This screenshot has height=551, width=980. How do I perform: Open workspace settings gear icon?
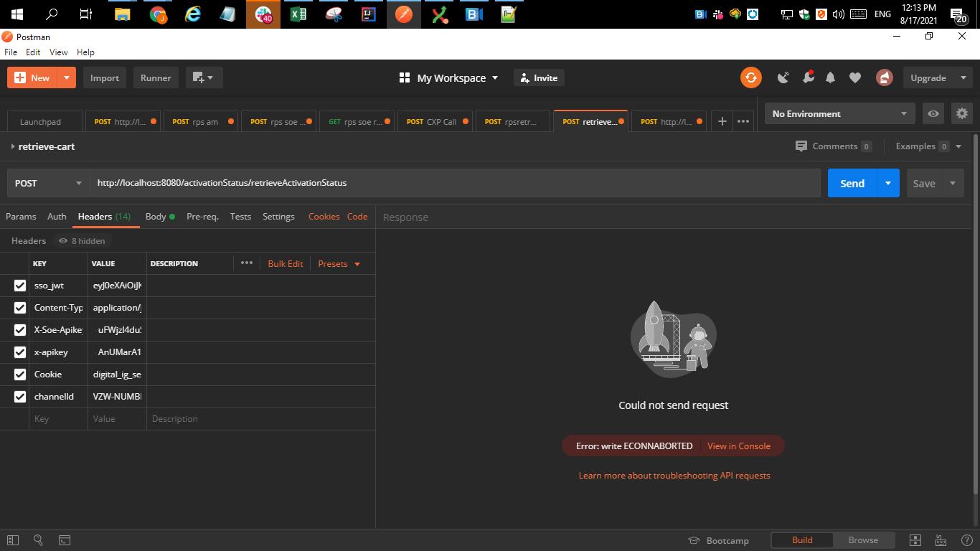pyautogui.click(x=962, y=113)
